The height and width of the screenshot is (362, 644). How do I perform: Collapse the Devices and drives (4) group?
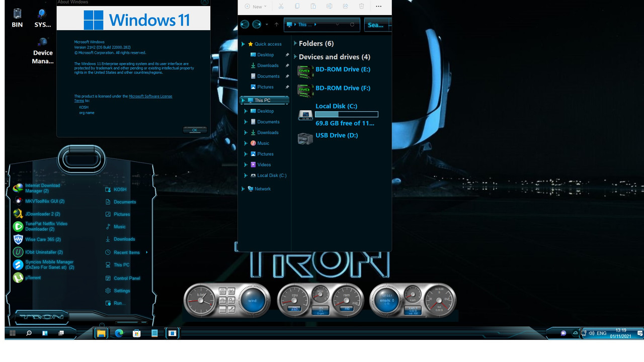(295, 57)
